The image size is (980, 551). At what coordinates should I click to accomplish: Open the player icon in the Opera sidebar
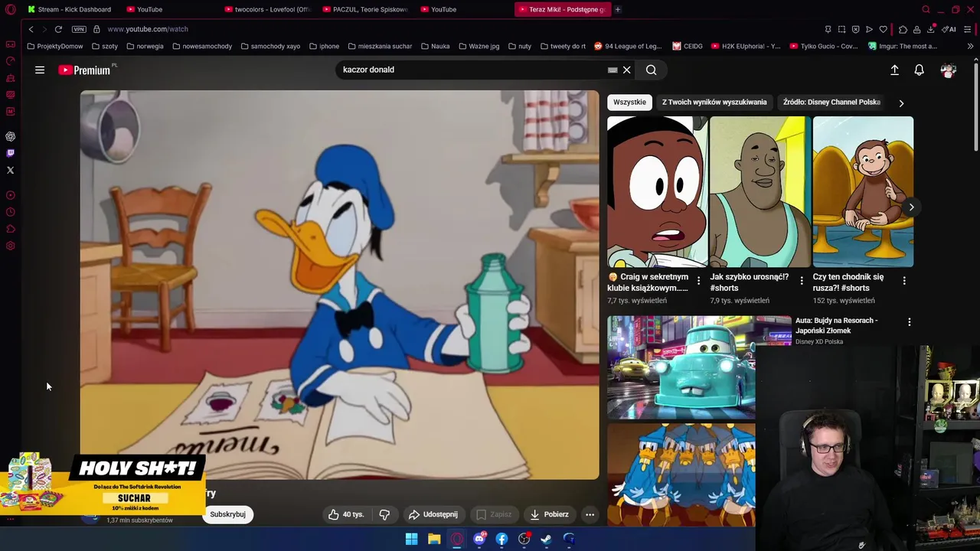[x=11, y=195]
